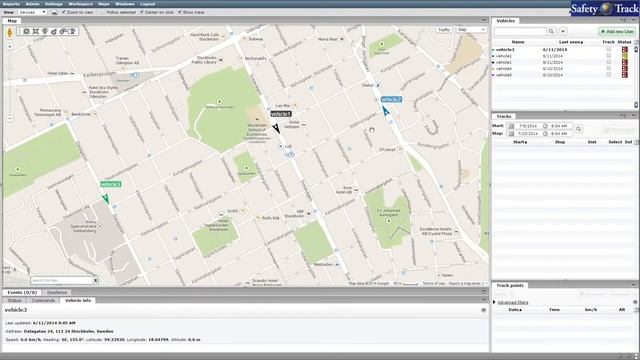Click the Tracks search magnifier button

[x=578, y=129]
